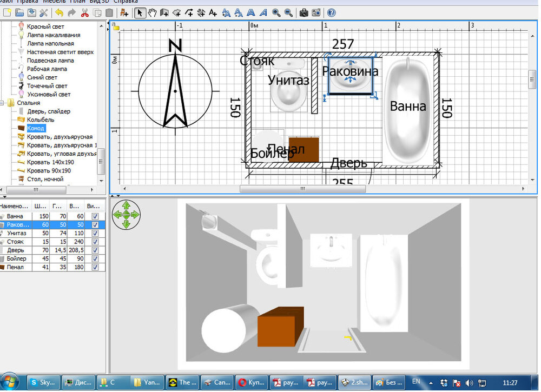The image size is (541, 392).
Task: Open the Create photo camera tool
Action: [304, 12]
